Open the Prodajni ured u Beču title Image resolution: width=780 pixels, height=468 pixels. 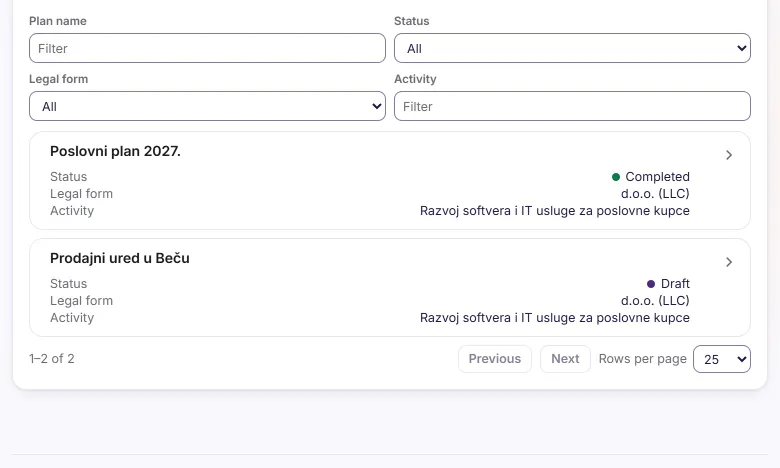(x=120, y=258)
